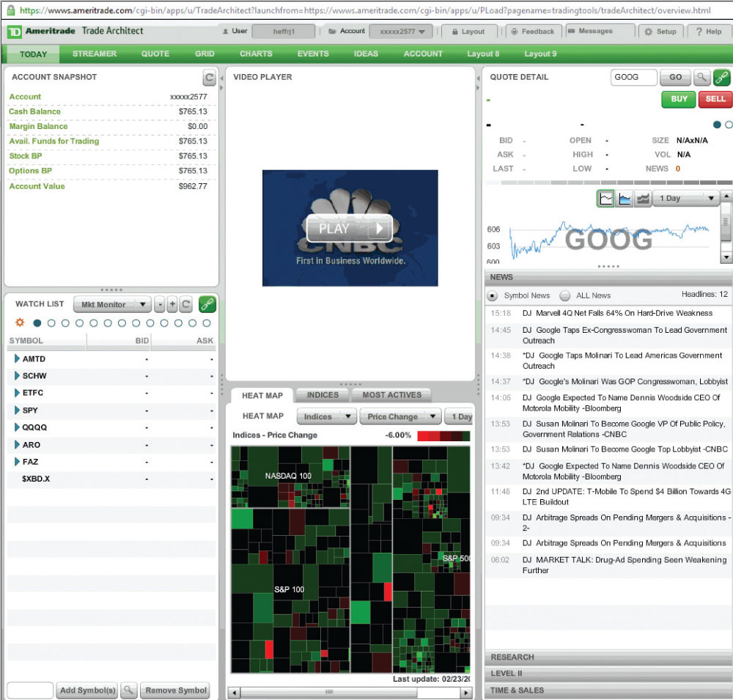Select the second watch list page dot

pos(51,323)
